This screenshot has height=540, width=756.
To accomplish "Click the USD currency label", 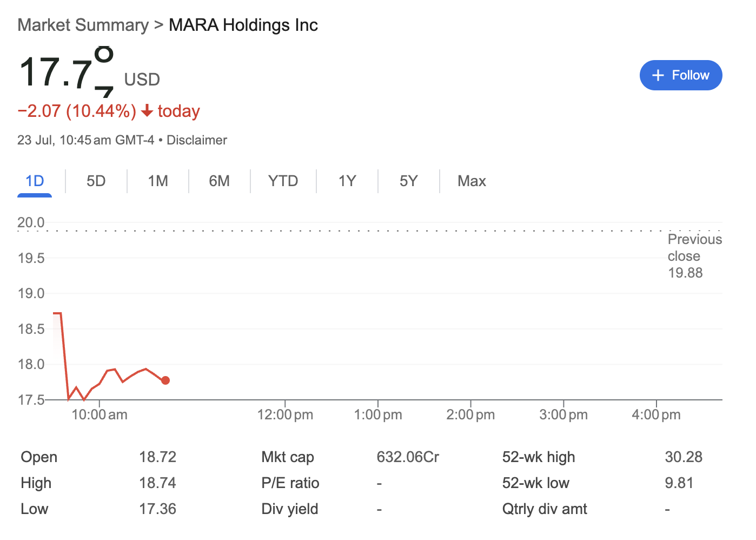I will [x=142, y=80].
